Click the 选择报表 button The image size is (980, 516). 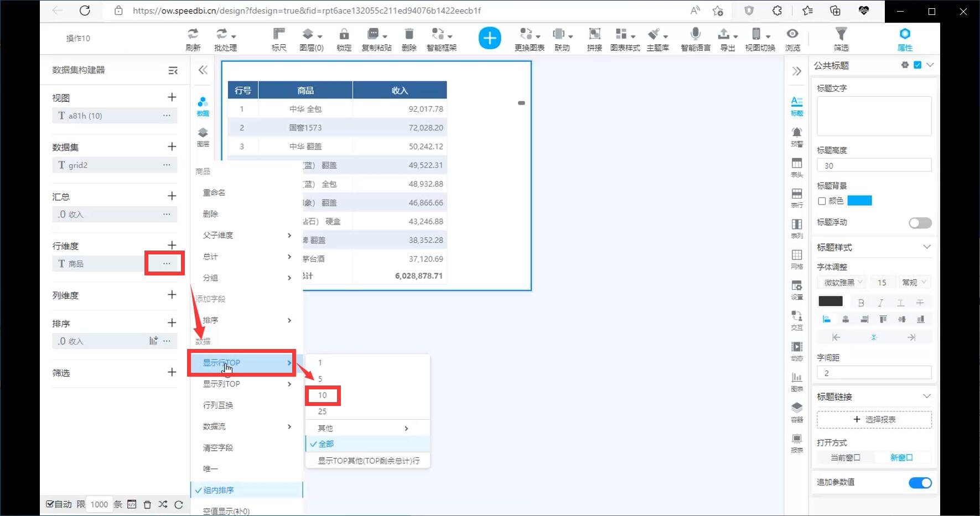point(874,420)
